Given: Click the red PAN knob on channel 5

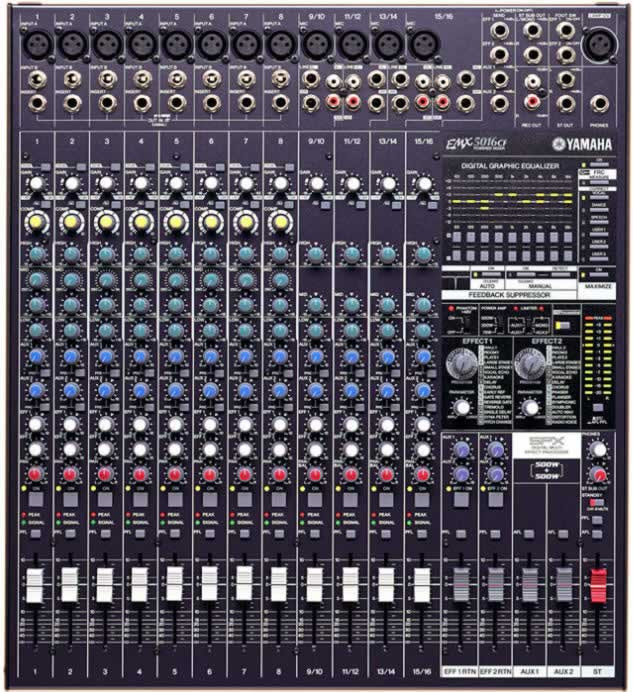Looking at the screenshot, I should click(175, 473).
